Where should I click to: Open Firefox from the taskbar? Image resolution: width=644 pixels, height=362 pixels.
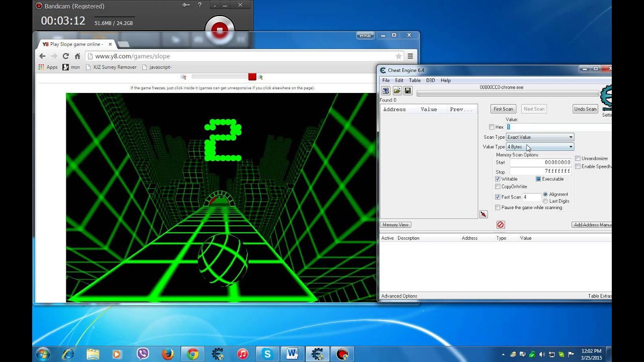[x=168, y=354]
